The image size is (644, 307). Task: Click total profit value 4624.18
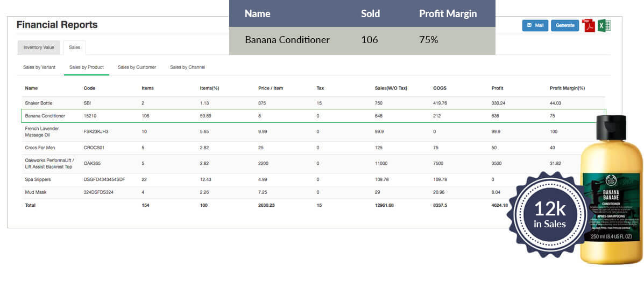499,205
